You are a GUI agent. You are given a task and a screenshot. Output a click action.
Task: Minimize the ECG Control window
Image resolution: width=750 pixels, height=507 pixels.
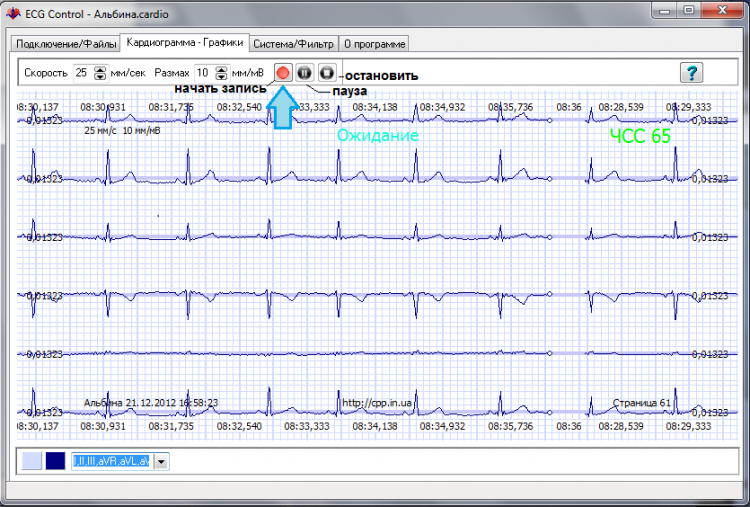[x=665, y=11]
